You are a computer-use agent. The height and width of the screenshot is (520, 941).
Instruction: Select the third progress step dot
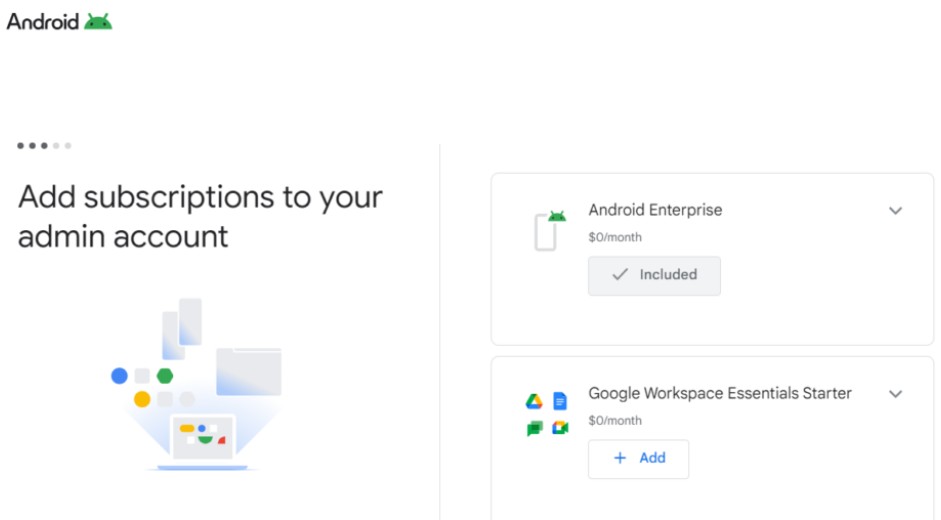[44, 145]
